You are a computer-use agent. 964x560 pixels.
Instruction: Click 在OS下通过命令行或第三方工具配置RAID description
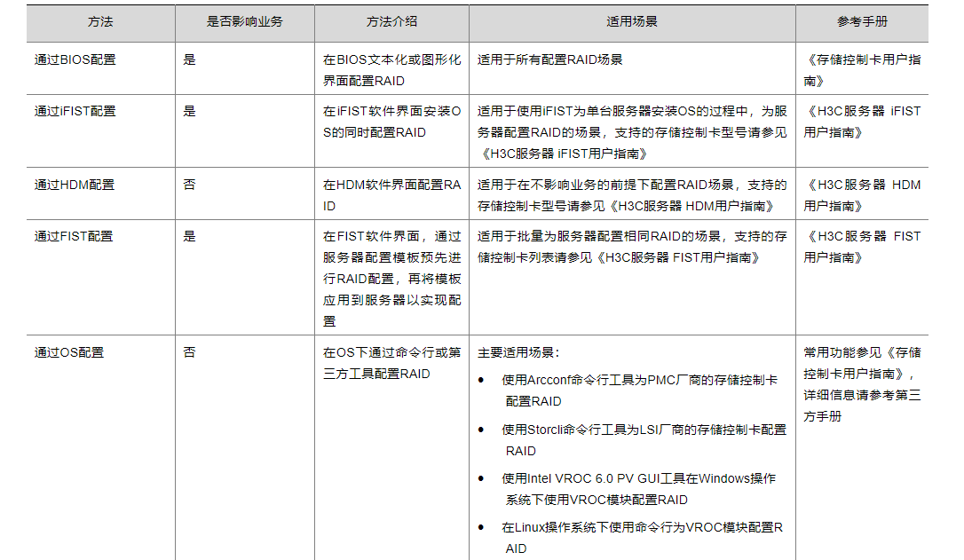click(x=391, y=363)
